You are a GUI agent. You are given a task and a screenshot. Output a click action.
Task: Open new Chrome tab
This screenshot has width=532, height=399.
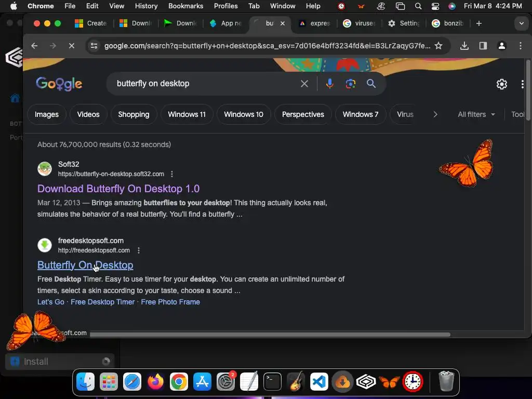tap(478, 23)
